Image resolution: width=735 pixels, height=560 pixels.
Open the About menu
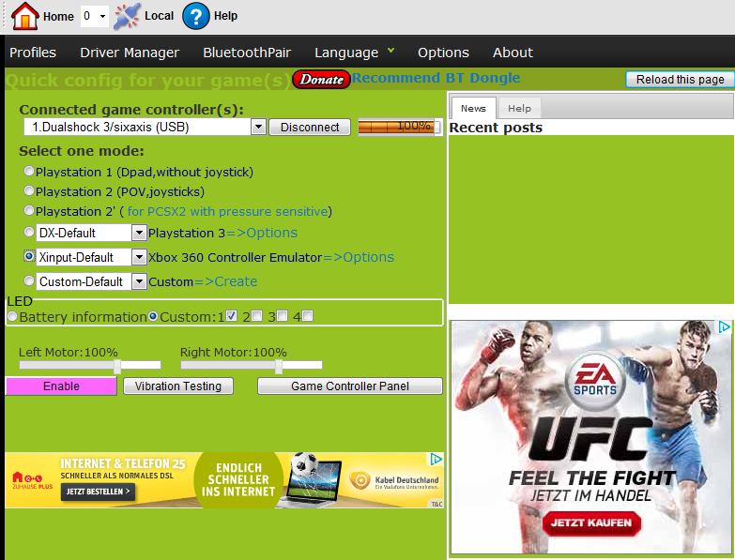513,53
